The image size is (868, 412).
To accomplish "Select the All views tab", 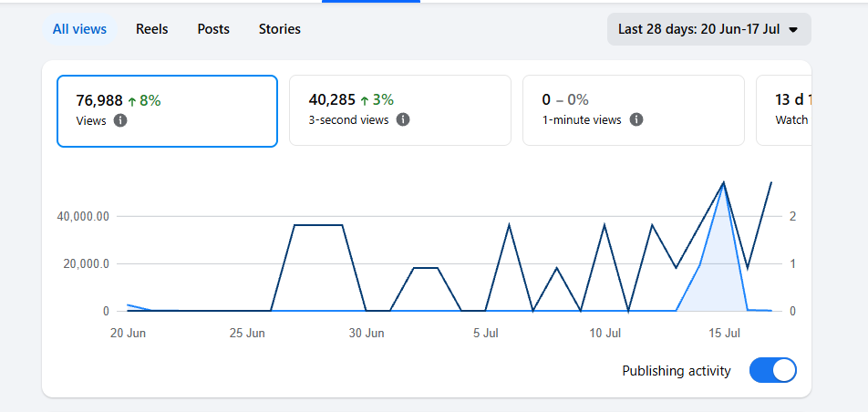I will [x=79, y=29].
